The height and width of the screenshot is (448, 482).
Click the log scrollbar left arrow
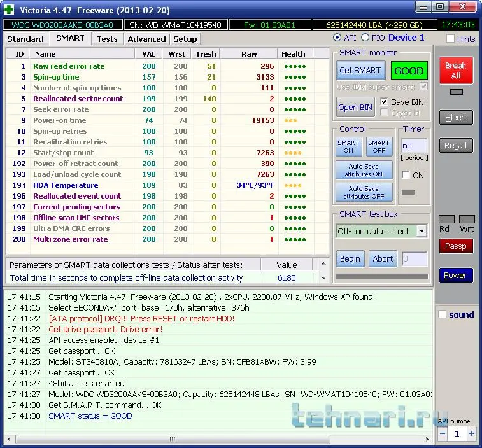pyautogui.click(x=9, y=439)
